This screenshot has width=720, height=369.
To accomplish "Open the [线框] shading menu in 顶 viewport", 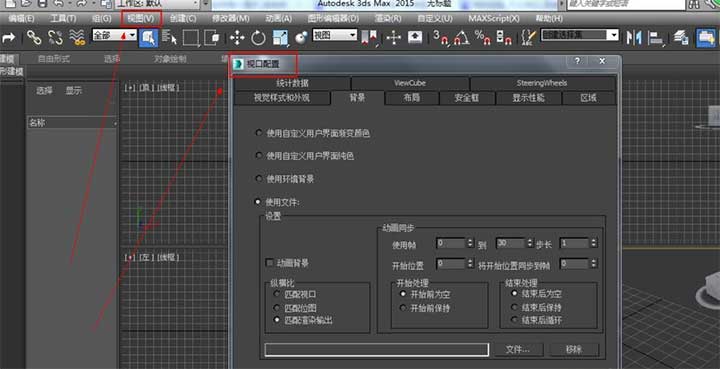I will (x=168, y=87).
